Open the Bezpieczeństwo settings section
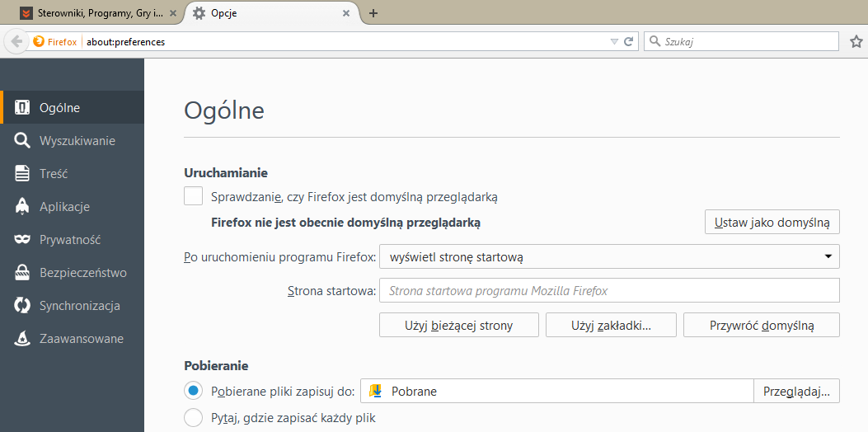Screen dimensions: 868x432 coord(72,273)
